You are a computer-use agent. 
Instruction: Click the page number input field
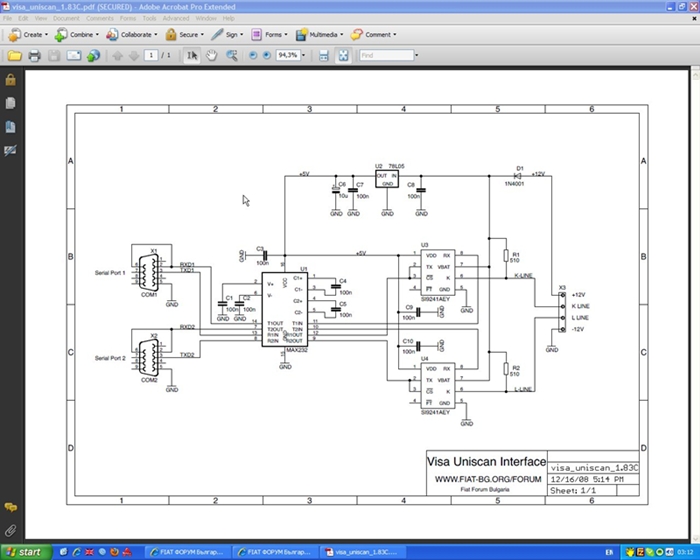pos(150,55)
